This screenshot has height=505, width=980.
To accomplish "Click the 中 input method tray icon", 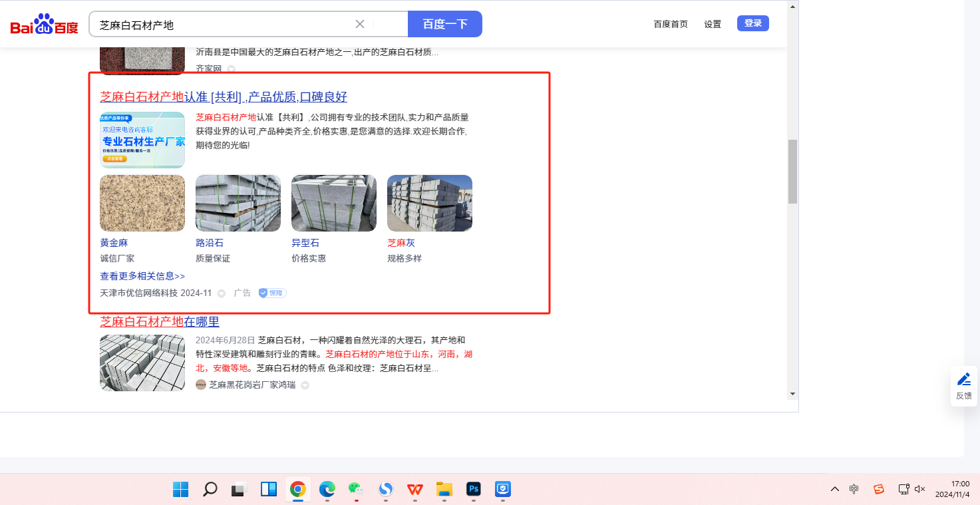I will (854, 489).
